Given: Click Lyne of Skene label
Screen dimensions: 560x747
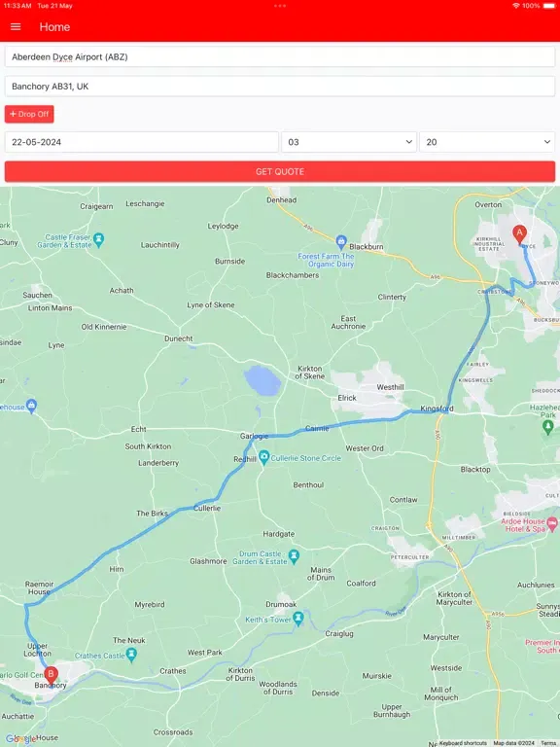Looking at the screenshot, I should 210,304.
